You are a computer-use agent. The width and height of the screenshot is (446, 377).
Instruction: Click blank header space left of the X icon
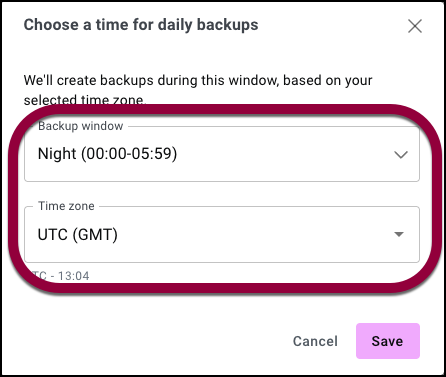coord(333,25)
